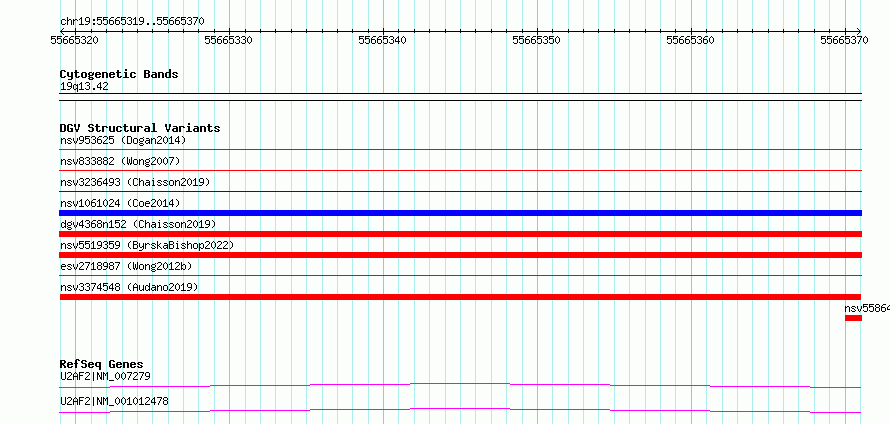
Task: Open variant nsv1061024 (Coe2014) label
Action: pyautogui.click(x=120, y=203)
